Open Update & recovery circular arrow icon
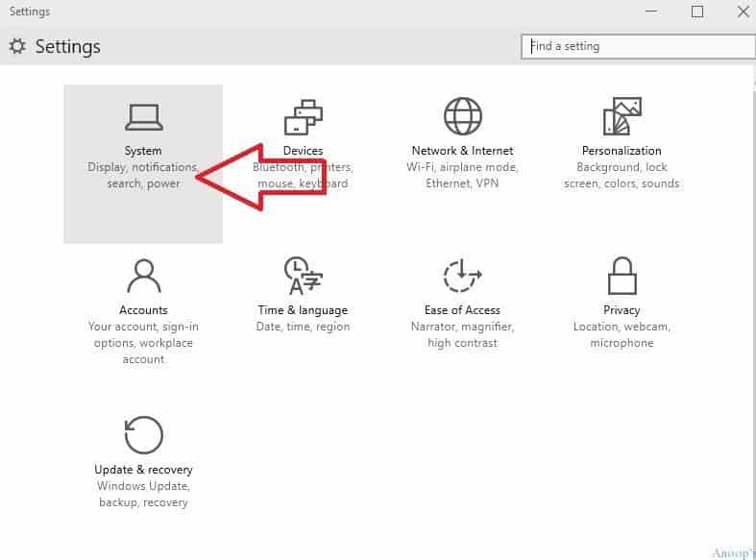756x560 pixels. pos(144,435)
